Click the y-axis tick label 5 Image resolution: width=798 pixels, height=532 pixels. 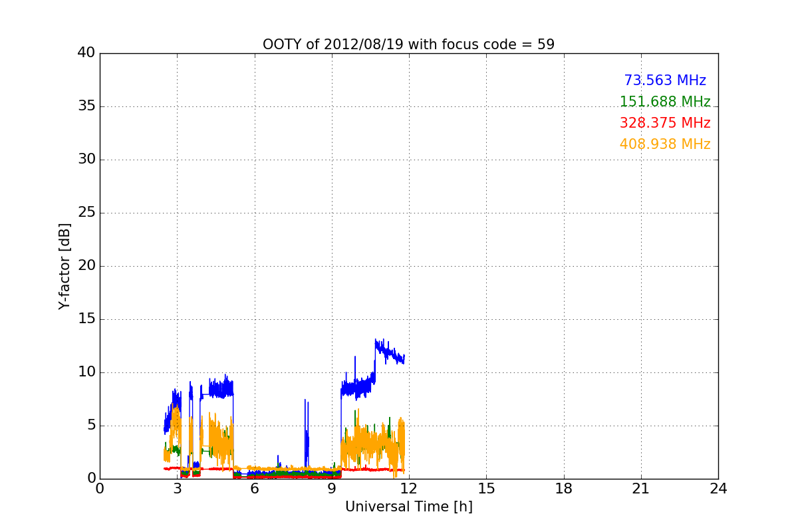tap(90, 426)
